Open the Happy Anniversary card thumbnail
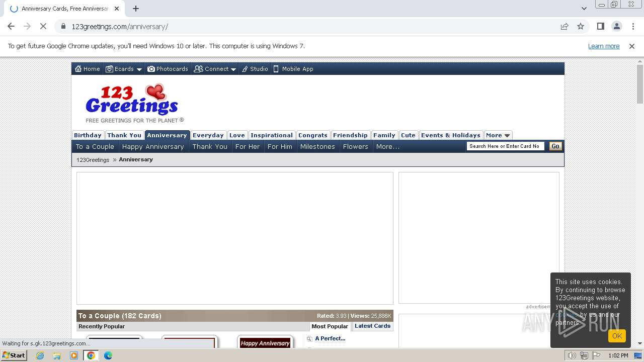The image size is (644, 362). [265, 342]
